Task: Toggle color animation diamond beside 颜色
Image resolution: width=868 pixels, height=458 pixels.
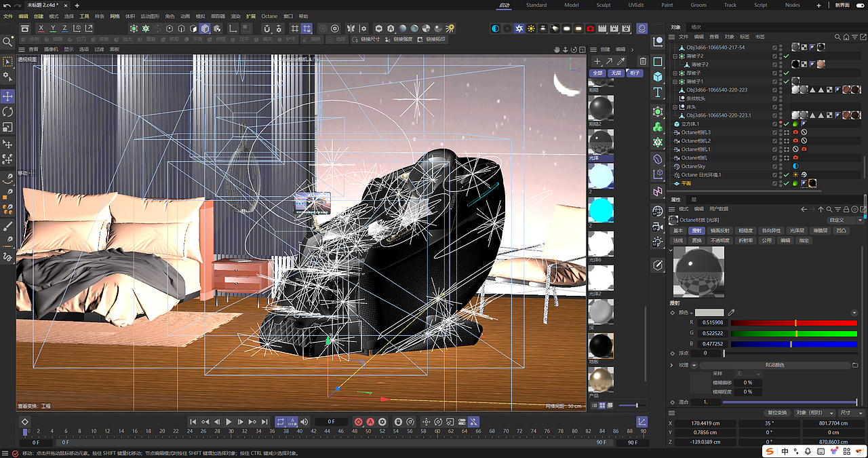Action: pos(673,312)
